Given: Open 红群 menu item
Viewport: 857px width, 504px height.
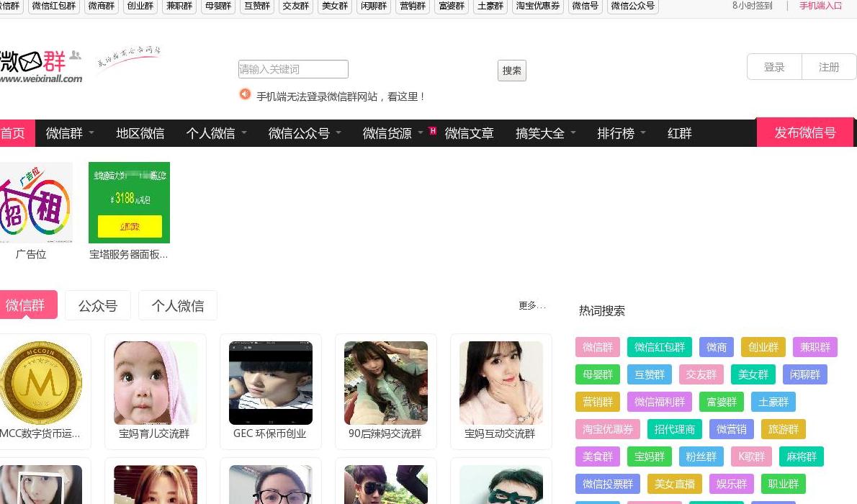Looking at the screenshot, I should coord(679,132).
